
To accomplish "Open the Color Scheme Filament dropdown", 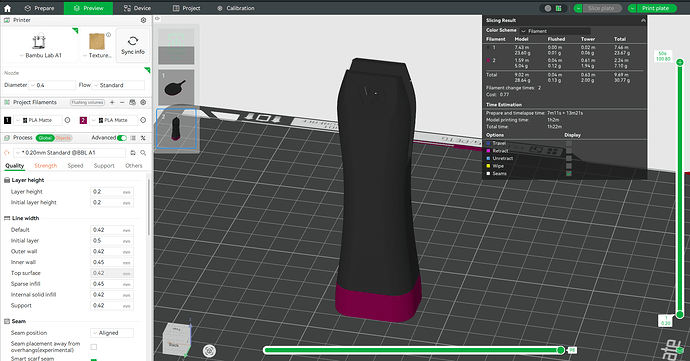I will [554, 31].
